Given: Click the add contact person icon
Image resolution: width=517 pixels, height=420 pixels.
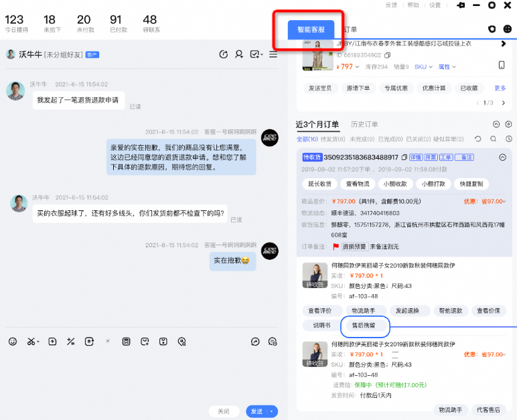Looking at the screenshot, I should pos(239,54).
